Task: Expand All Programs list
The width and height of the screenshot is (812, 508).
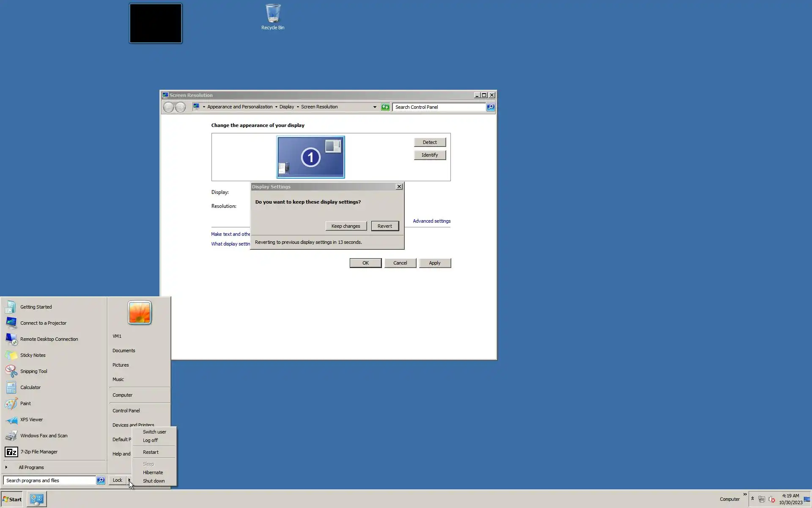Action: pos(31,467)
